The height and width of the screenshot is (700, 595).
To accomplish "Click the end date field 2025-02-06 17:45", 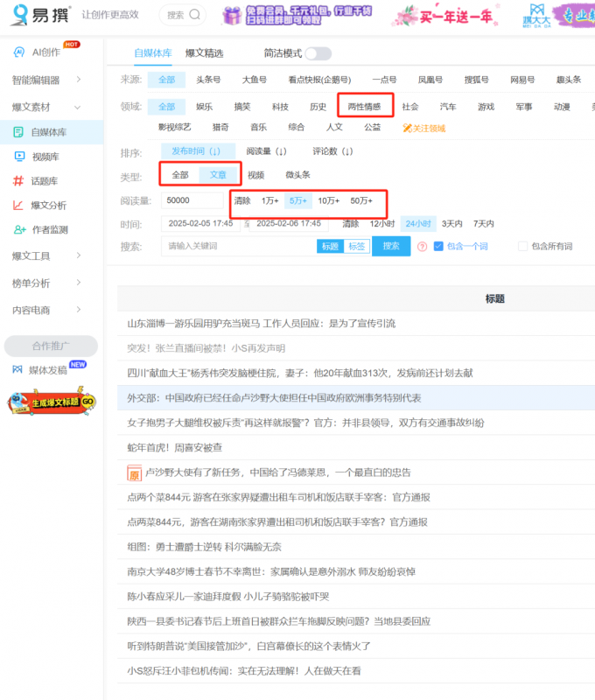I will [x=289, y=224].
